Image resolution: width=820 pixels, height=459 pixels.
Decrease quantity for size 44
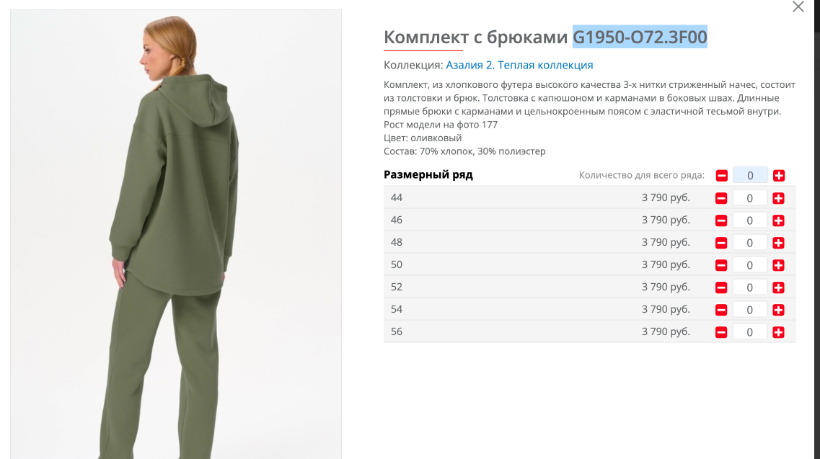[721, 198]
